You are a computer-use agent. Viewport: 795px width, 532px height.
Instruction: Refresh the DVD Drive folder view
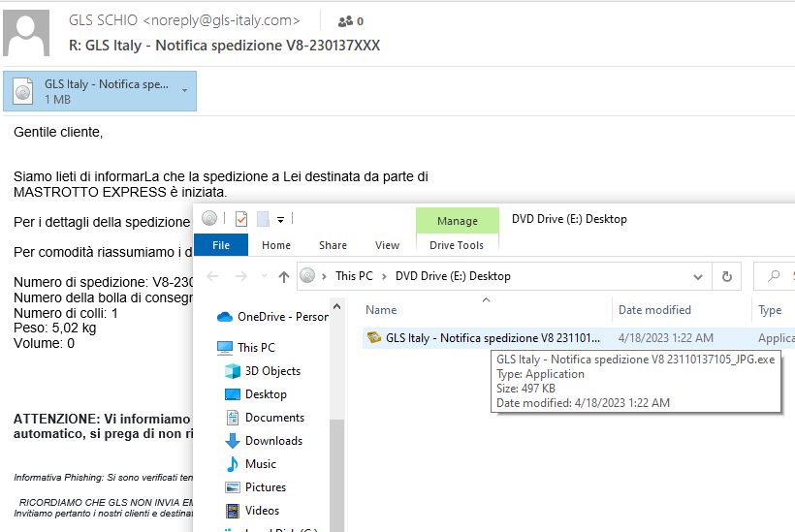coord(726,276)
